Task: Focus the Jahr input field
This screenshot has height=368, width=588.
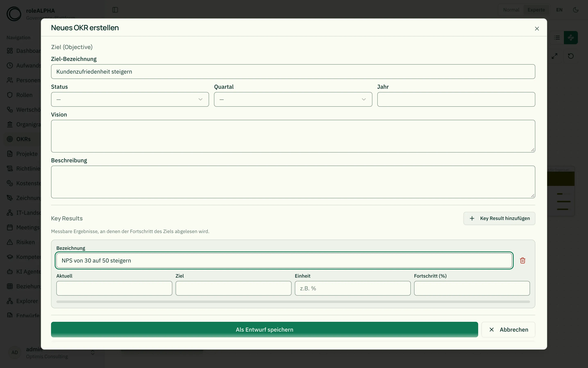Action: tap(456, 99)
